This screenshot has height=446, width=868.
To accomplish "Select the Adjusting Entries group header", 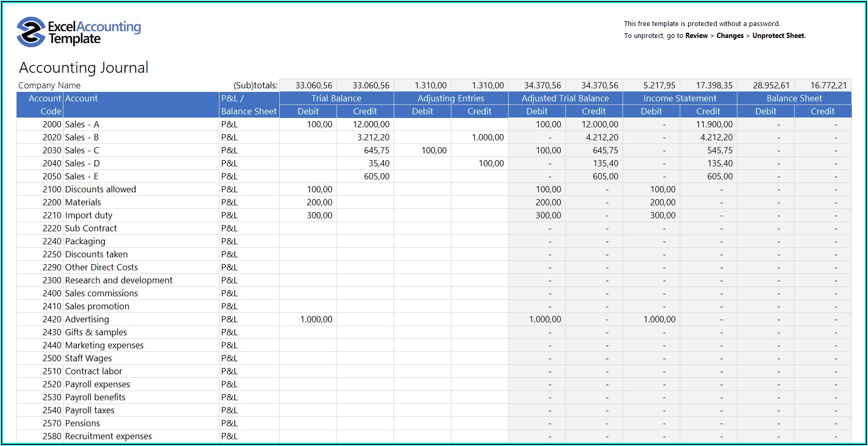I will pos(450,98).
